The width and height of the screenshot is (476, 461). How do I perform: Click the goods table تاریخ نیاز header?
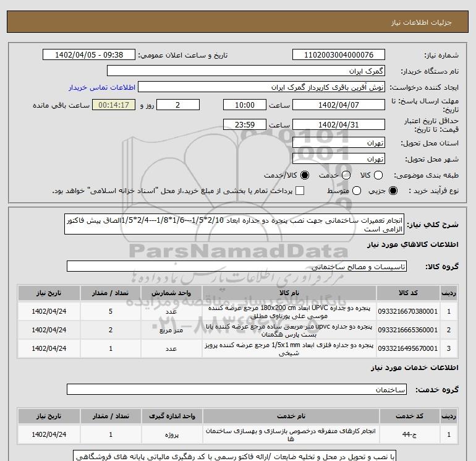coord(49,293)
